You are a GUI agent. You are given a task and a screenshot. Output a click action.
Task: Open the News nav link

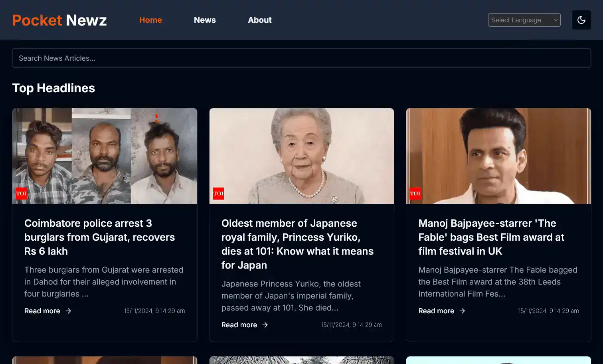205,20
